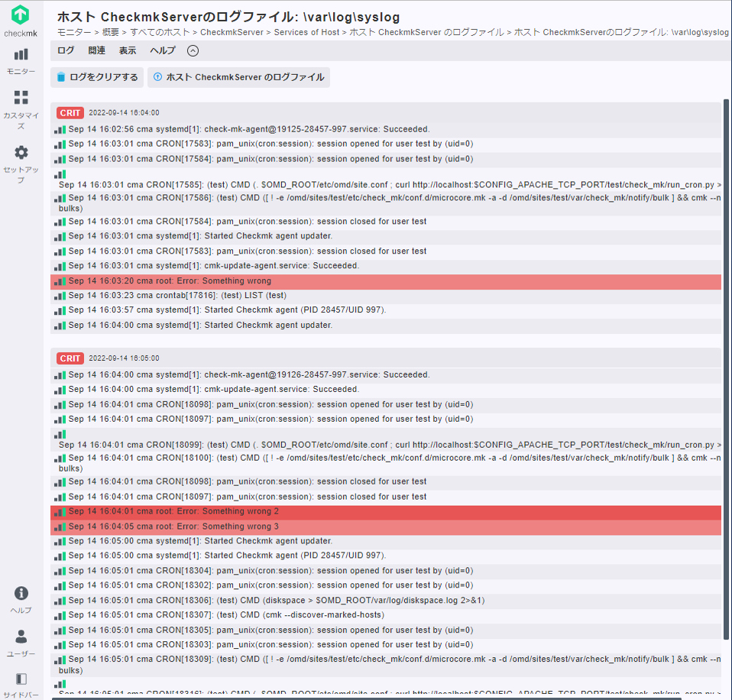This screenshot has width=732, height=700.
Task: Select 16:05:00 'Started Checkmk agent (PID 28457/UID 997)' line
Action: (x=386, y=556)
